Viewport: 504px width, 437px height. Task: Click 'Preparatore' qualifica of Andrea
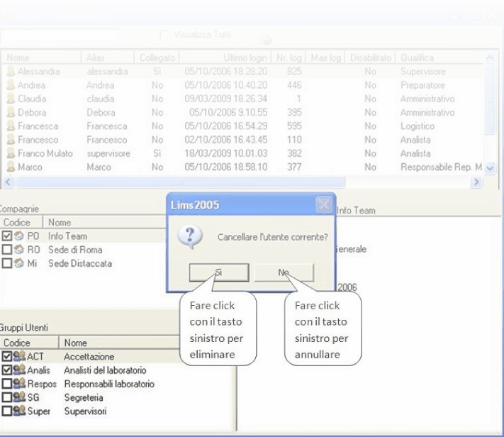tap(422, 85)
